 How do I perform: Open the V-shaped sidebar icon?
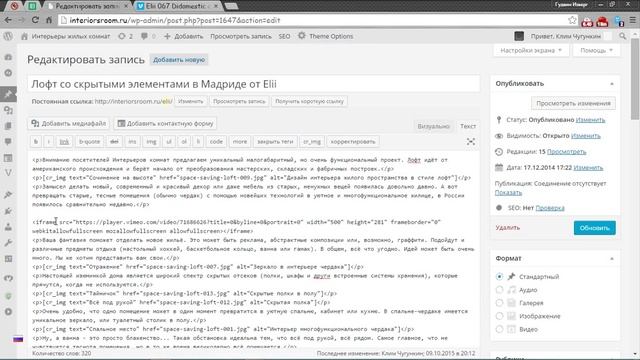[8, 173]
